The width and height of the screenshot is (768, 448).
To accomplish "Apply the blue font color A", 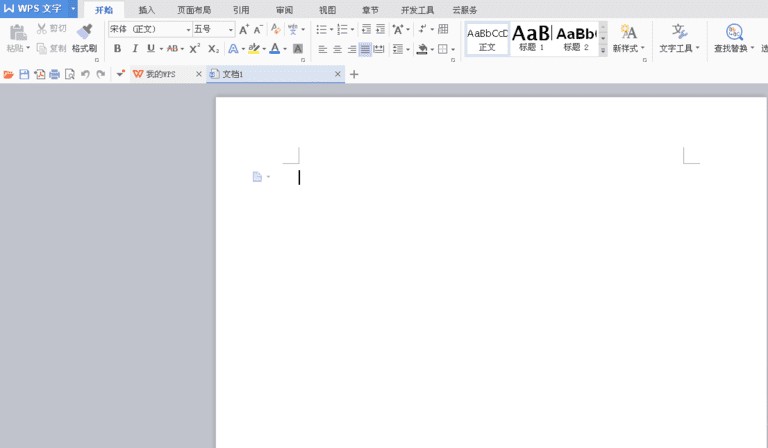I will click(275, 48).
